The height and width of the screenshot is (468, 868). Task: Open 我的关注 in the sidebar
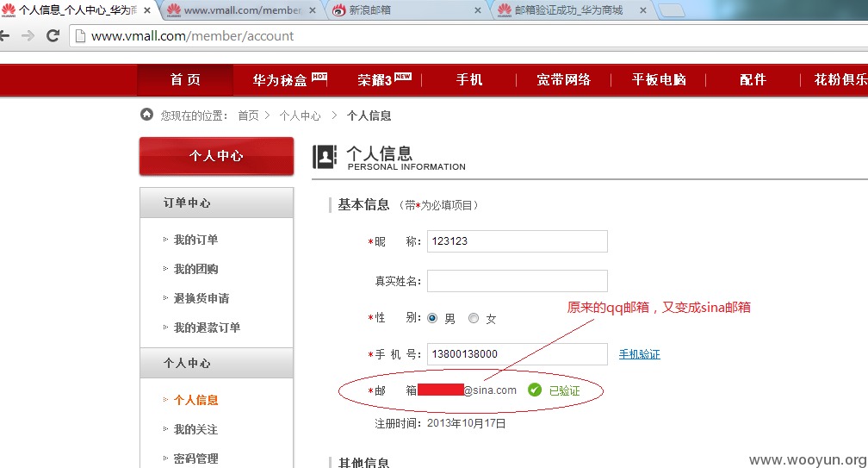click(195, 429)
